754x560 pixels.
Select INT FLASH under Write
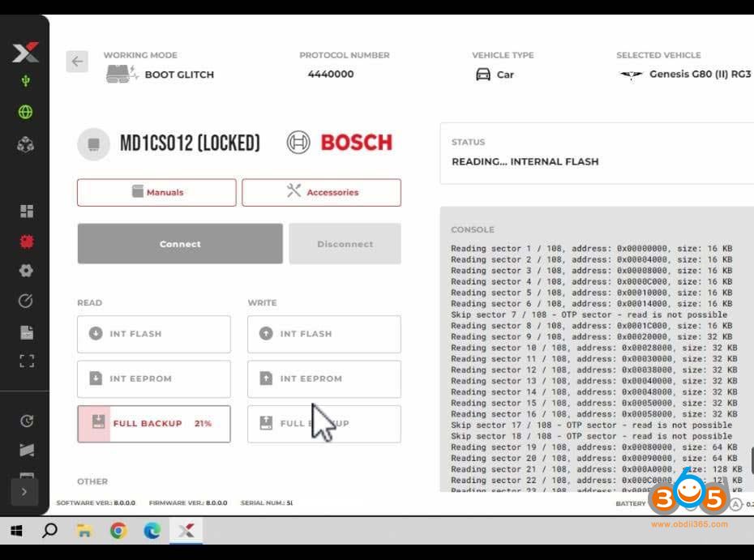[x=324, y=334]
